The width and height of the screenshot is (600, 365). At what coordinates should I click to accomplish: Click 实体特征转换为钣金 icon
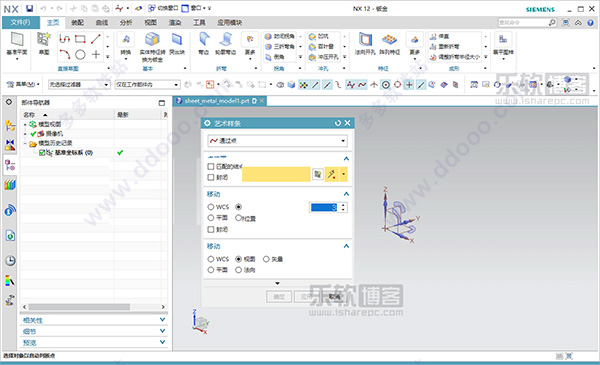152,39
